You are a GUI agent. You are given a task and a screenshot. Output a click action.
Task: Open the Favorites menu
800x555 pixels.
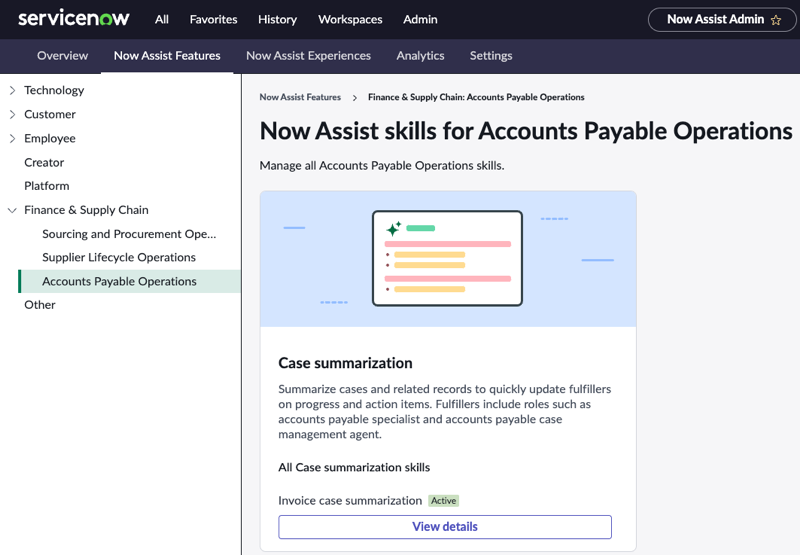pos(213,19)
